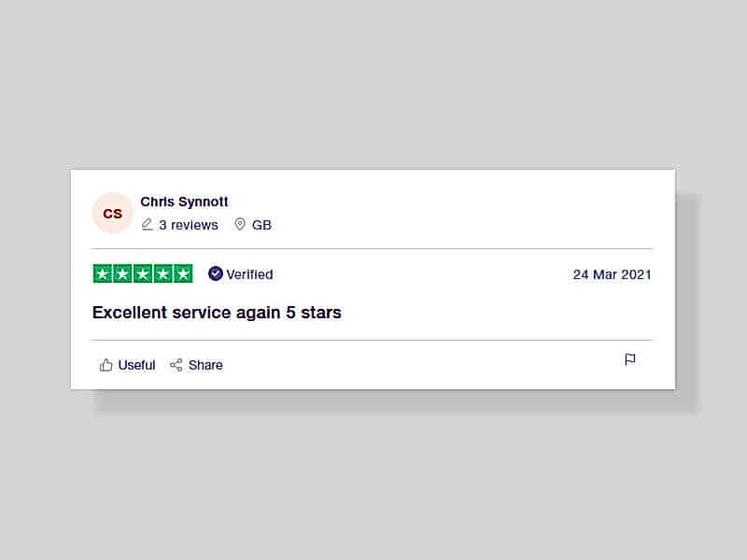
Task: Click the Verified checkmark badge
Action: pyautogui.click(x=216, y=273)
